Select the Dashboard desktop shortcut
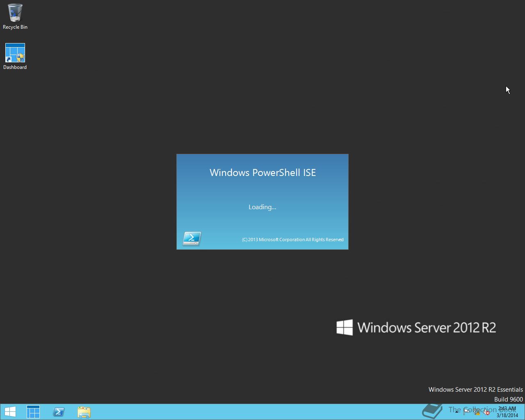The image size is (525, 420). click(x=15, y=57)
